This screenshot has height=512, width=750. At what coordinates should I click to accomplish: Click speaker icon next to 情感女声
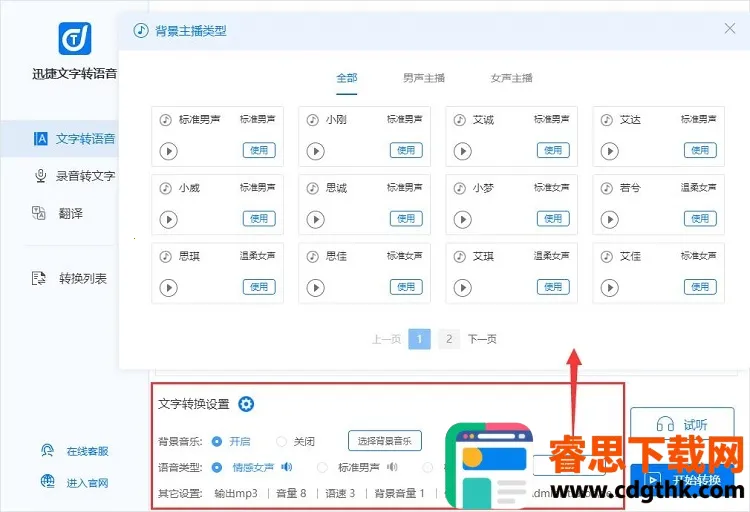click(287, 467)
